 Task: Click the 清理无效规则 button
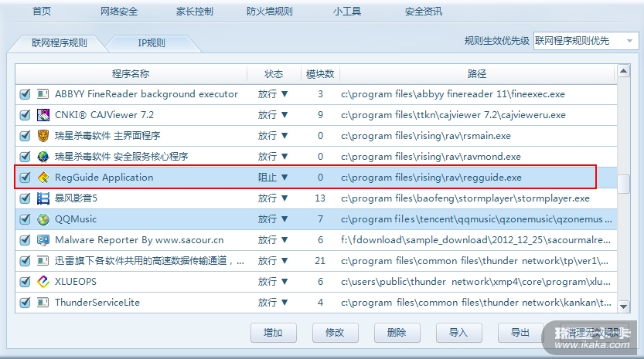point(595,332)
